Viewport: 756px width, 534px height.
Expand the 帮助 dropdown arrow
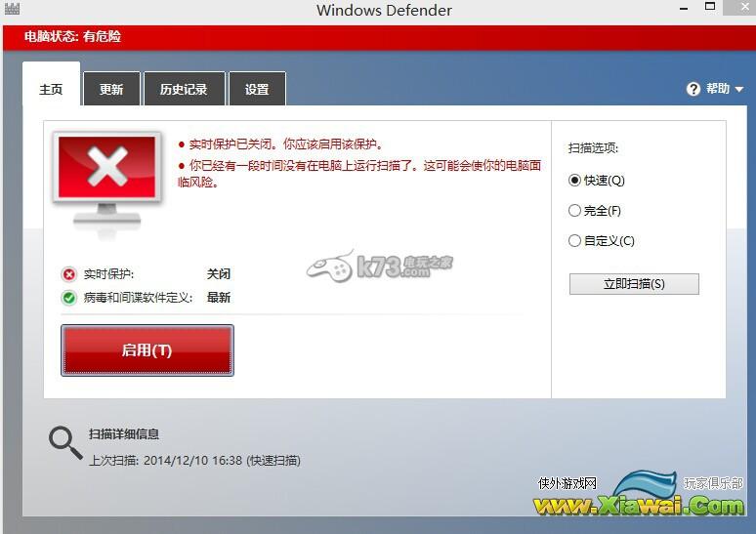[x=738, y=89]
